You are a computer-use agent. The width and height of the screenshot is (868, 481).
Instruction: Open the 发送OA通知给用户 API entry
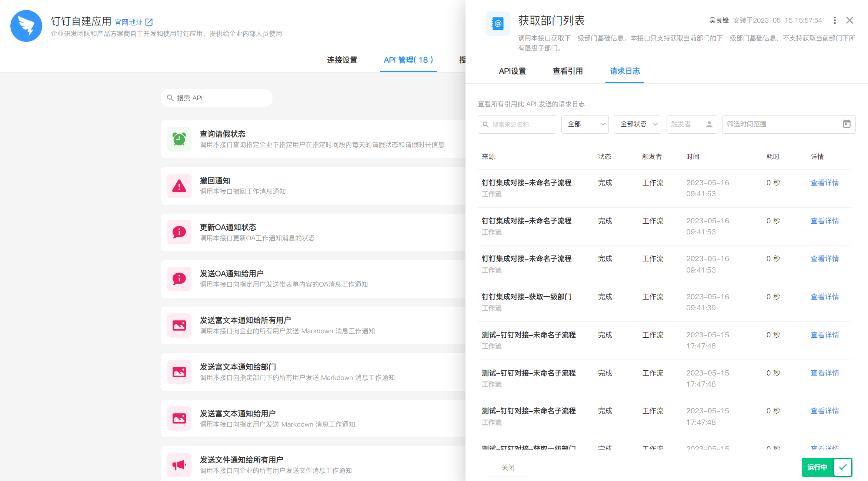point(313,279)
